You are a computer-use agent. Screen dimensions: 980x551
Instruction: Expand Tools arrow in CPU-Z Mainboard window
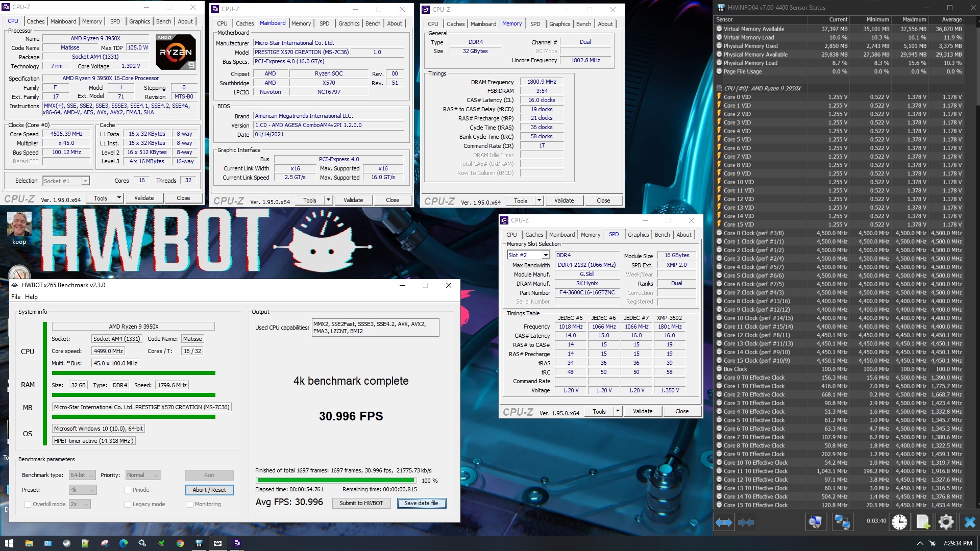(328, 201)
